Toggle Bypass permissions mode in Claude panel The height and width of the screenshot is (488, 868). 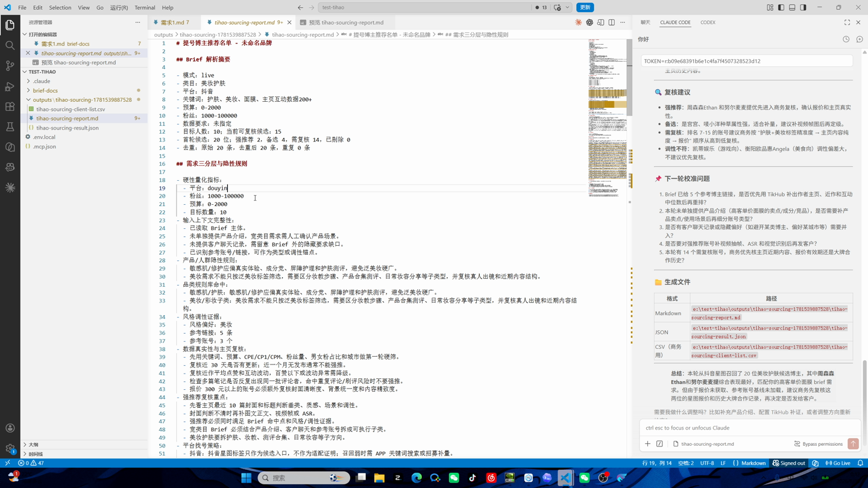tap(819, 444)
